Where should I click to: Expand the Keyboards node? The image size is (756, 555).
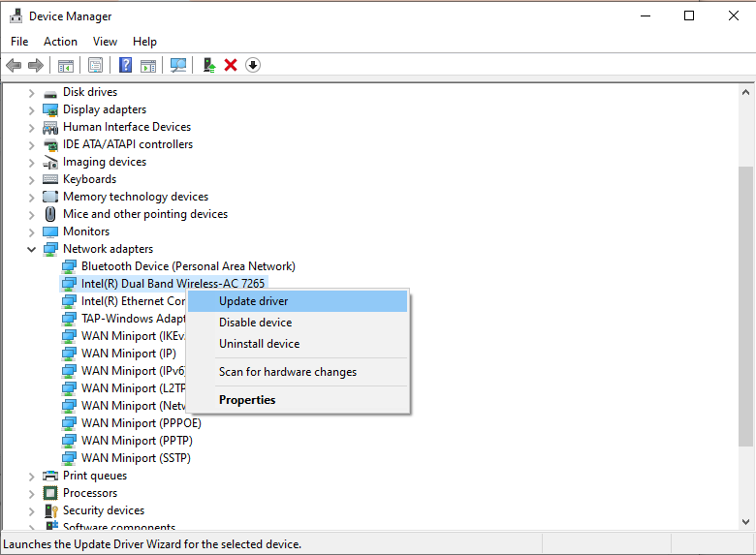pyautogui.click(x=31, y=180)
